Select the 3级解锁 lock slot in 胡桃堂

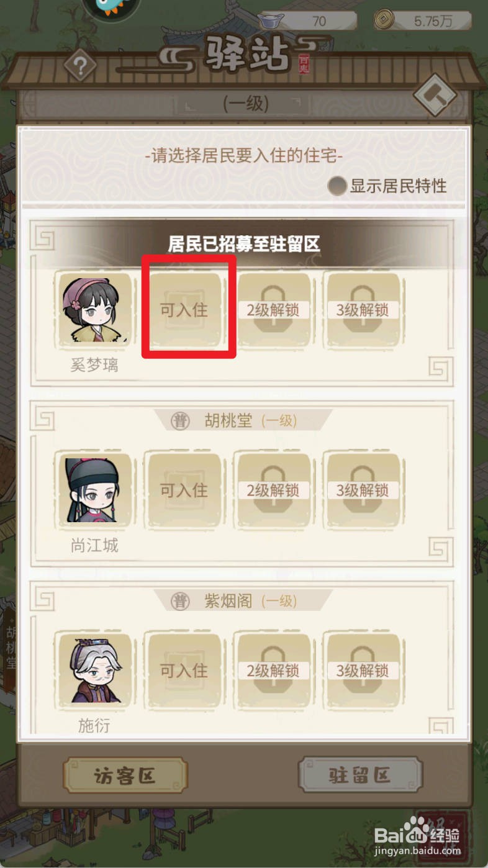[x=363, y=490]
